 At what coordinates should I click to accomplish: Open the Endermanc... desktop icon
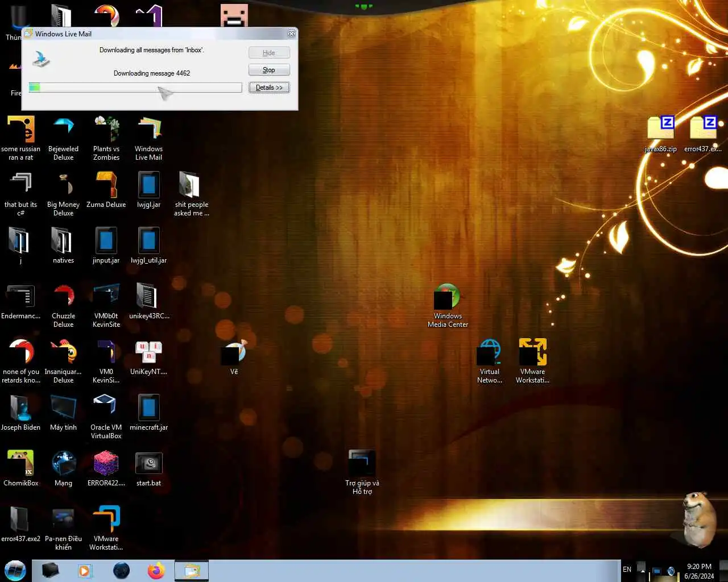tap(21, 301)
